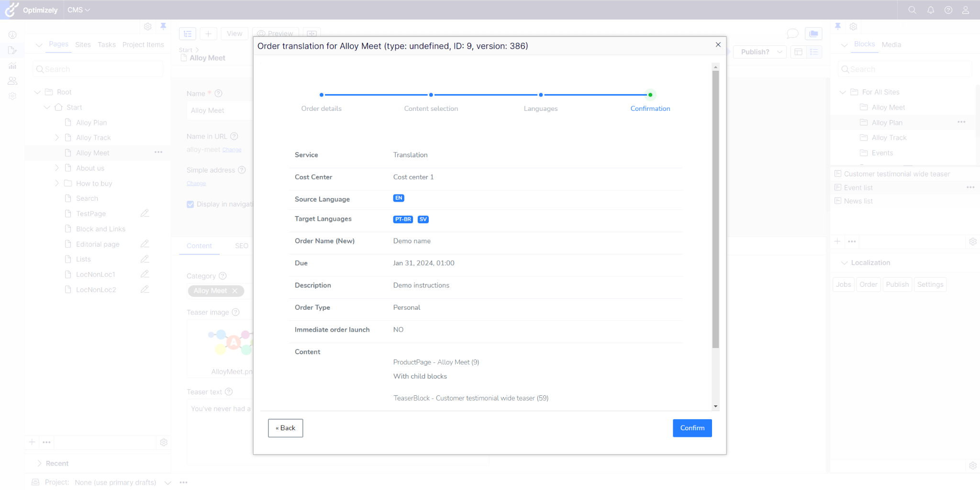This screenshot has width=980, height=490.
Task: Go back to Languages step
Action: click(x=286, y=428)
